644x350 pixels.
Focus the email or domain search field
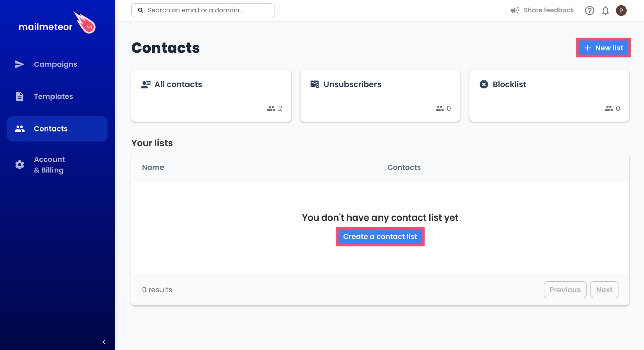click(x=203, y=10)
